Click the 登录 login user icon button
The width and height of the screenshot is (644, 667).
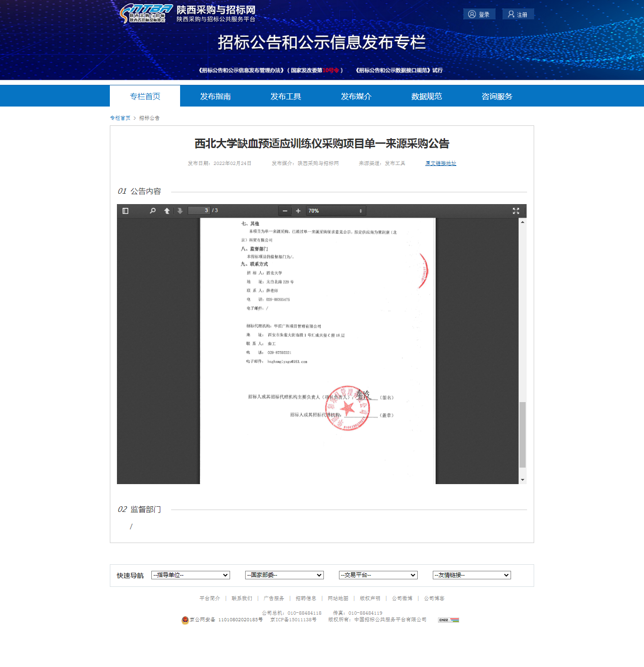479,14
